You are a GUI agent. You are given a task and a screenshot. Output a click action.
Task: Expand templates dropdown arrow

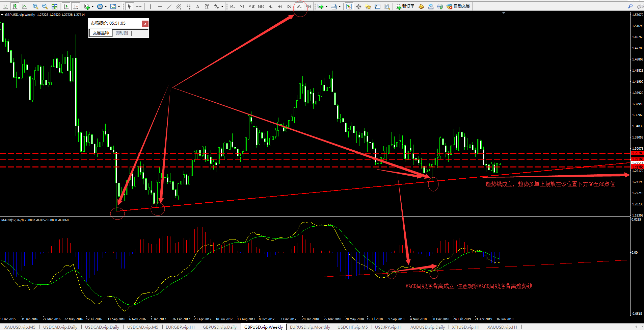119,6
